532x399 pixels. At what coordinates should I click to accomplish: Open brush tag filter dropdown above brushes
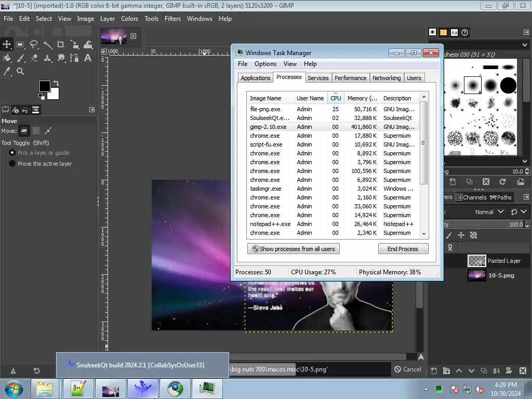(525, 45)
